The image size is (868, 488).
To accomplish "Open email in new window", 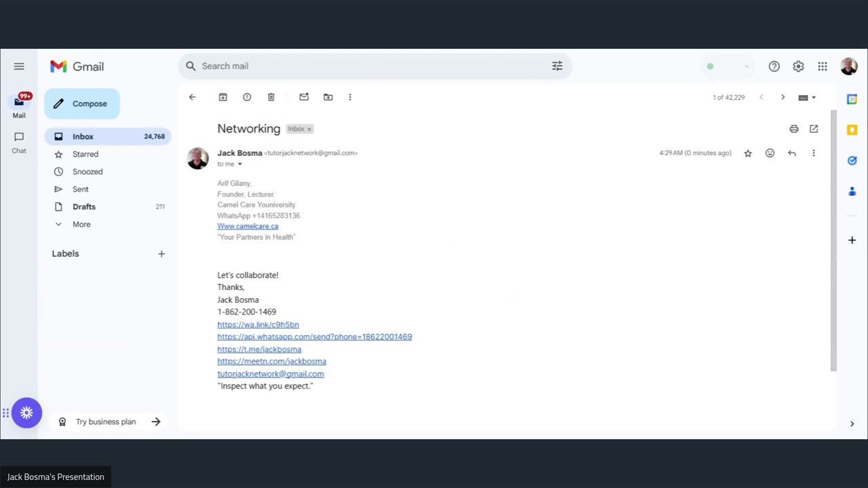I will (814, 129).
